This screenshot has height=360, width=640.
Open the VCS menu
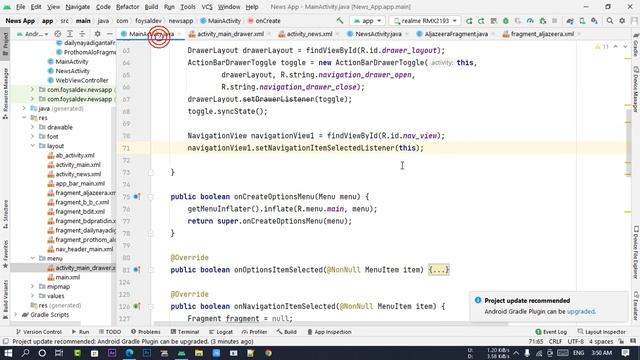tap(207, 7)
